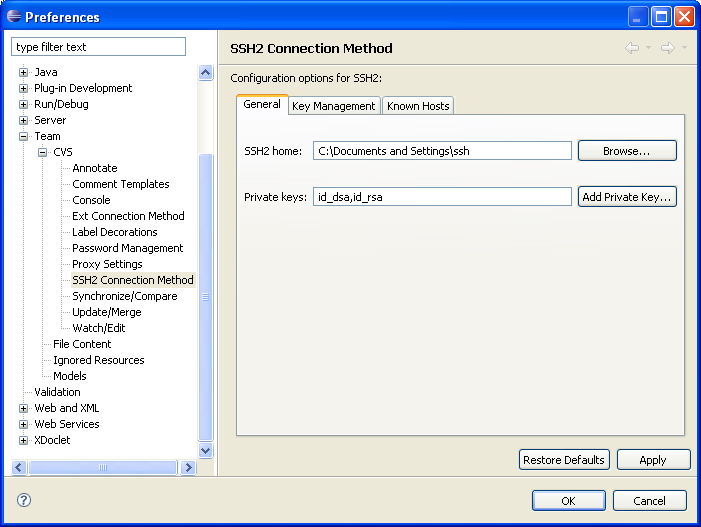
Task: Open the Known Hosts tab
Action: pyautogui.click(x=418, y=106)
